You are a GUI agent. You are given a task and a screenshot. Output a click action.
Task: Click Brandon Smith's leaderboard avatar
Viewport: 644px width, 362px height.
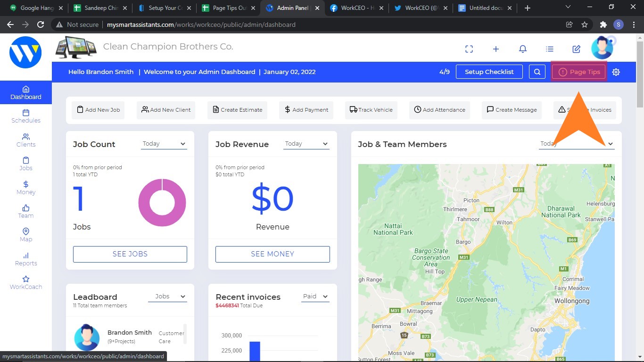coord(87,337)
